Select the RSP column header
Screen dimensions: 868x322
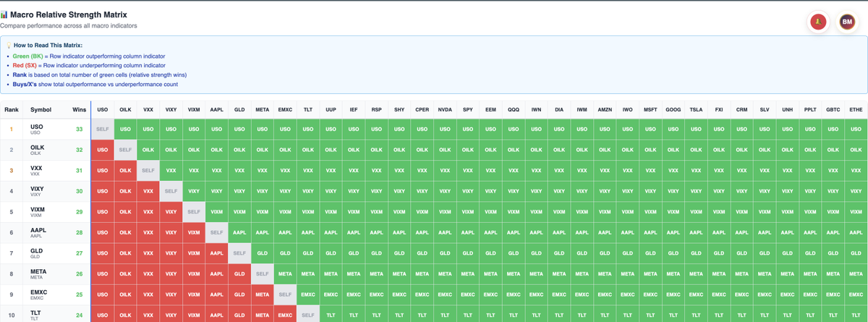point(376,110)
